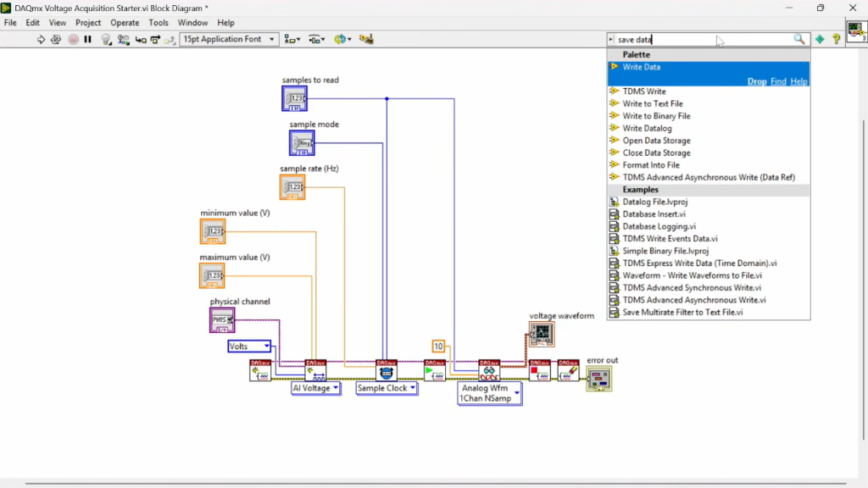
Task: Click the VI icon pane at top right
Action: tap(857, 30)
